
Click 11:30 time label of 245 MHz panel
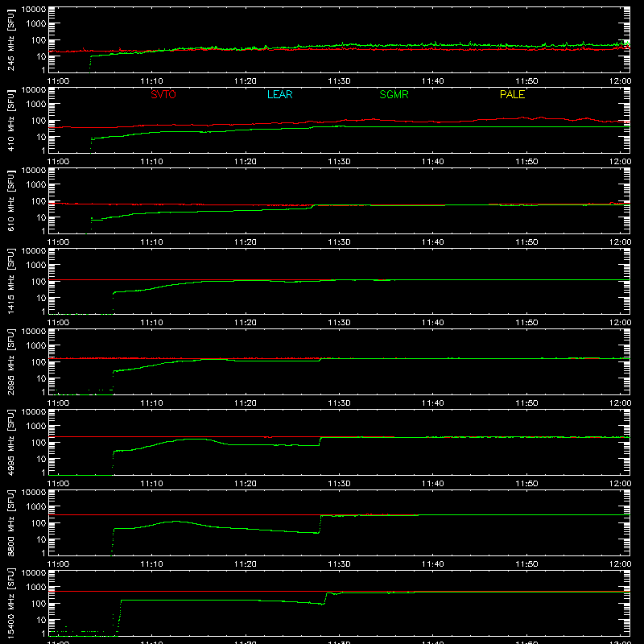[339, 81]
